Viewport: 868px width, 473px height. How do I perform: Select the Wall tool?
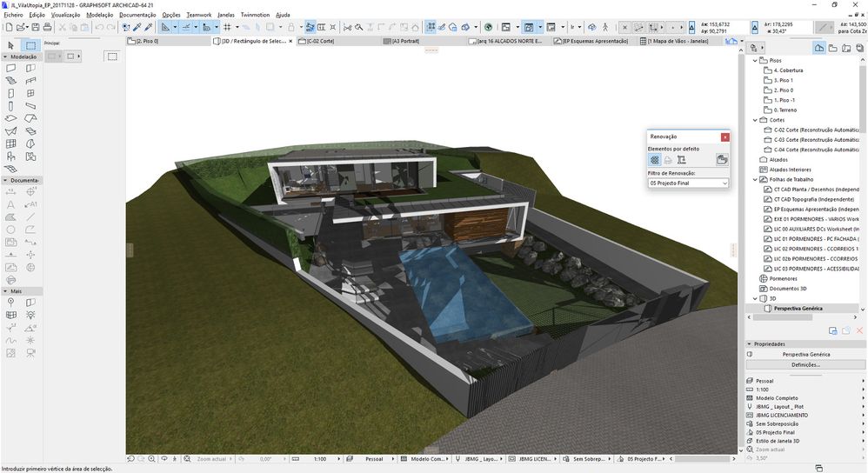(10, 68)
